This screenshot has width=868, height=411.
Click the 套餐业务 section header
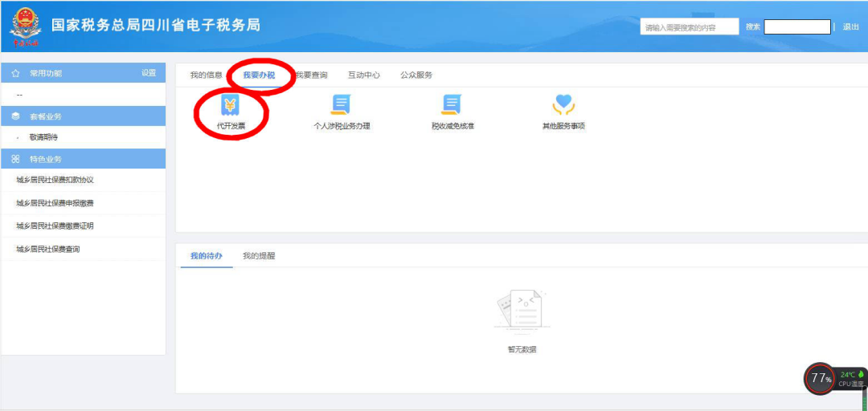[x=83, y=116]
